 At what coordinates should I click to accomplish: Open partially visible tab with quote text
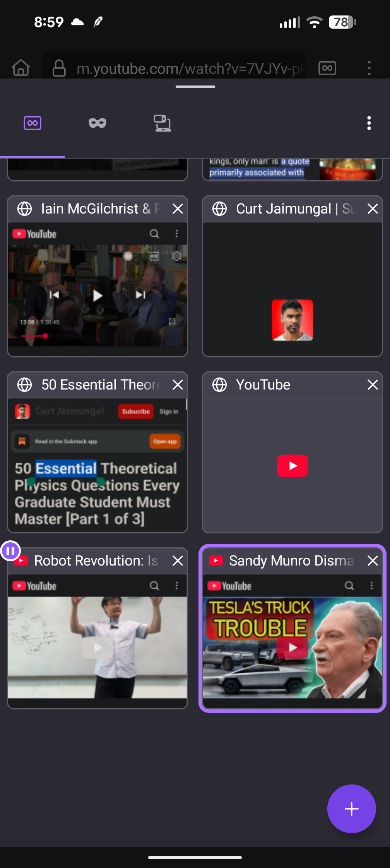(292, 169)
